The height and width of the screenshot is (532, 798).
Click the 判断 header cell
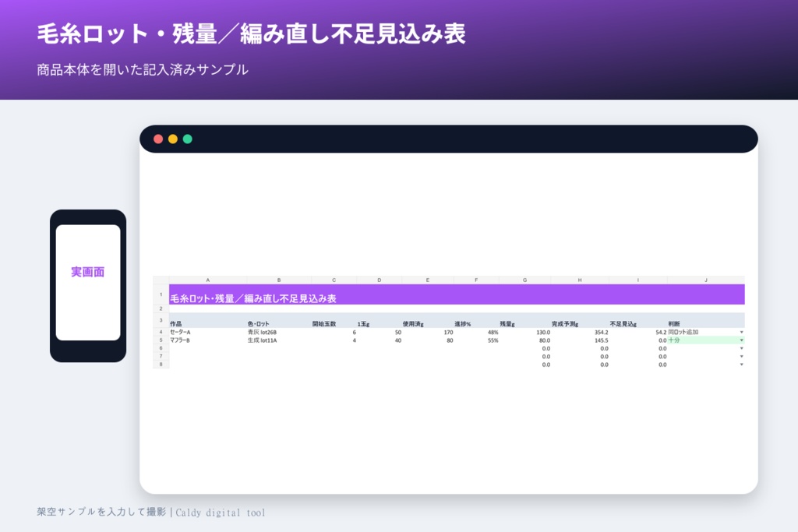coord(706,320)
